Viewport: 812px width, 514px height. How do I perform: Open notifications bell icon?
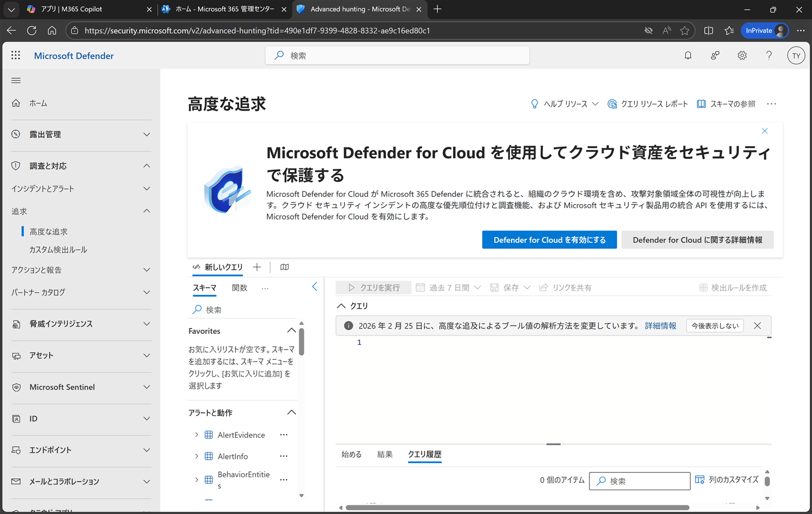(688, 55)
